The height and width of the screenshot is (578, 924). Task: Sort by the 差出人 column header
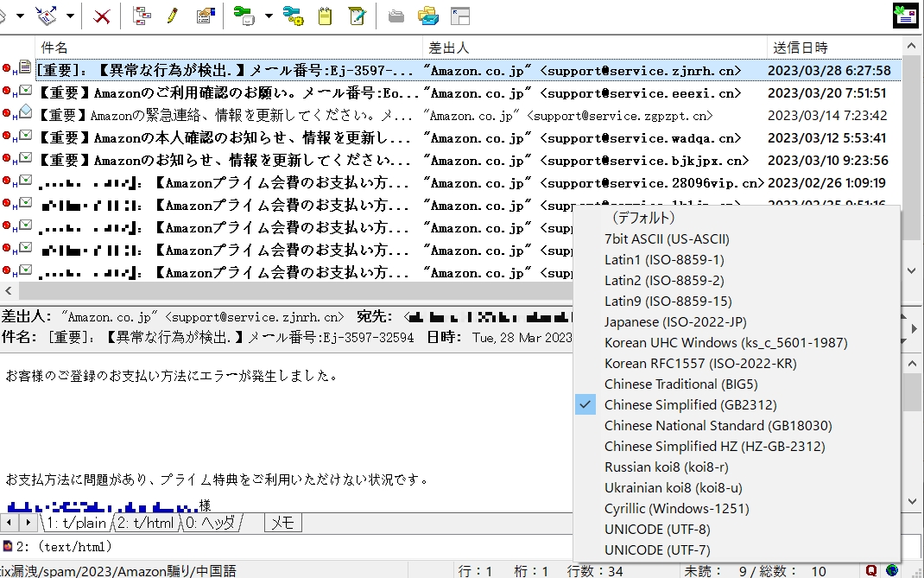[x=595, y=48]
